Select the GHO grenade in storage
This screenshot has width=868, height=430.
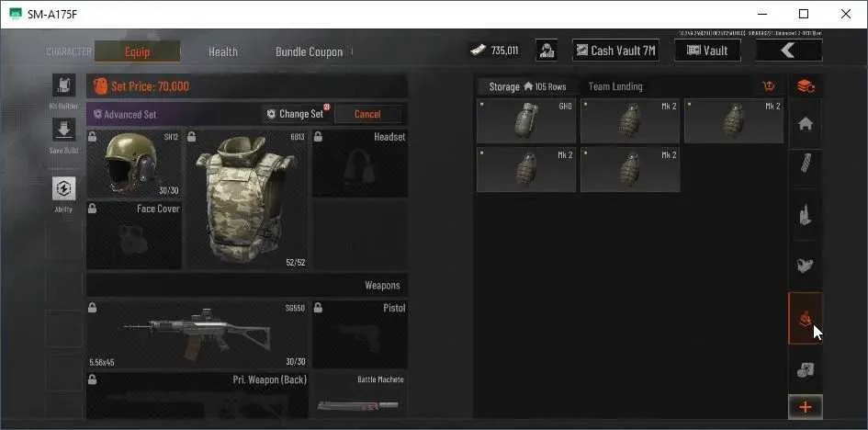pos(526,121)
